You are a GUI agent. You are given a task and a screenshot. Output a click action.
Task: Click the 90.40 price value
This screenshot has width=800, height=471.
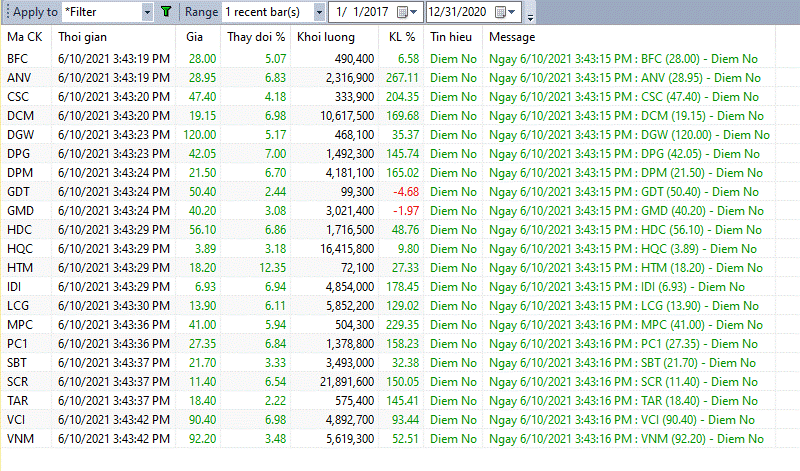click(203, 419)
